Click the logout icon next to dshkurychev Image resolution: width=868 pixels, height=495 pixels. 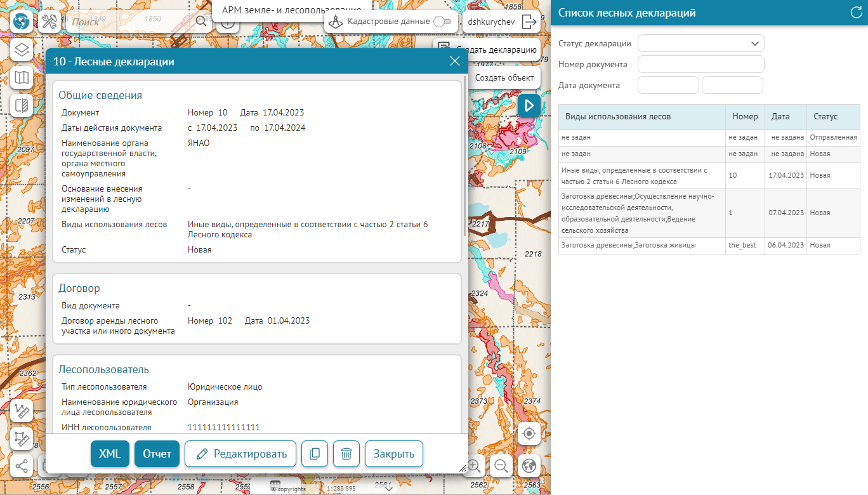click(529, 22)
